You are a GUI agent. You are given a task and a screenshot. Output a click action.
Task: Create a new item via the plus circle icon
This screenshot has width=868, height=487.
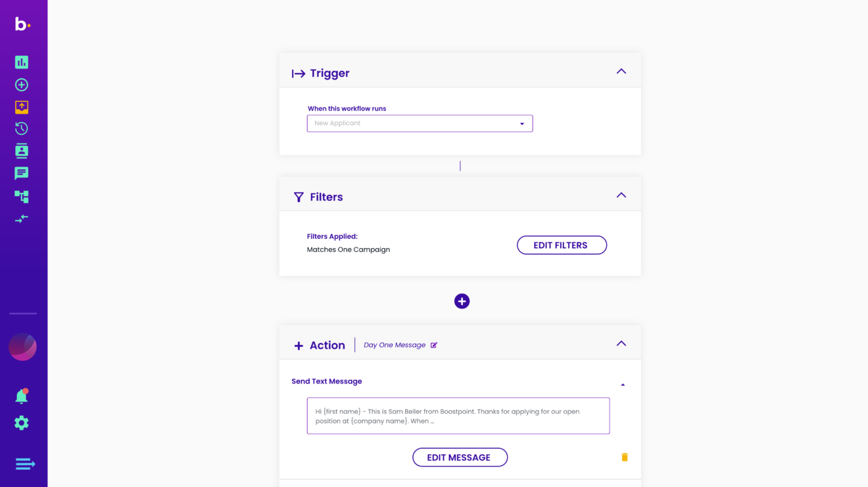coord(21,84)
